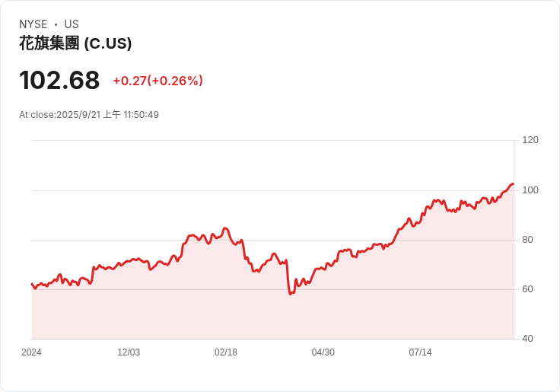The image size is (560, 392).
Task: Click the lowest dip on the price line
Action: [x=290, y=294]
